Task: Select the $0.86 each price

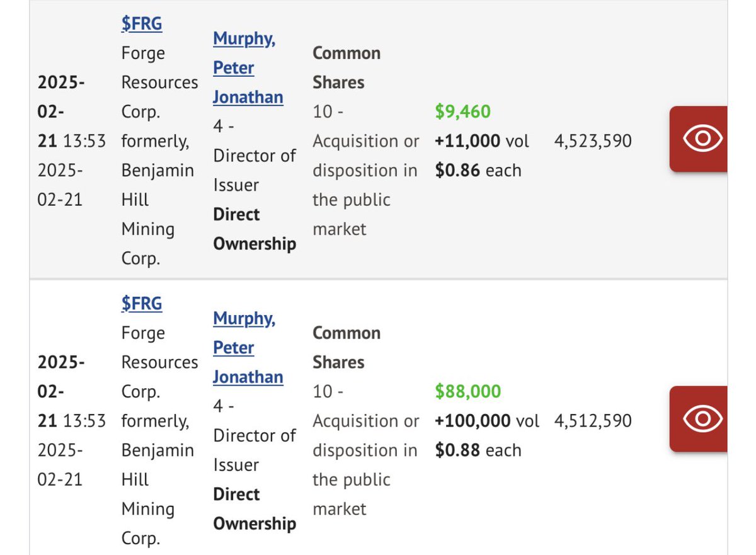Action: click(x=478, y=170)
